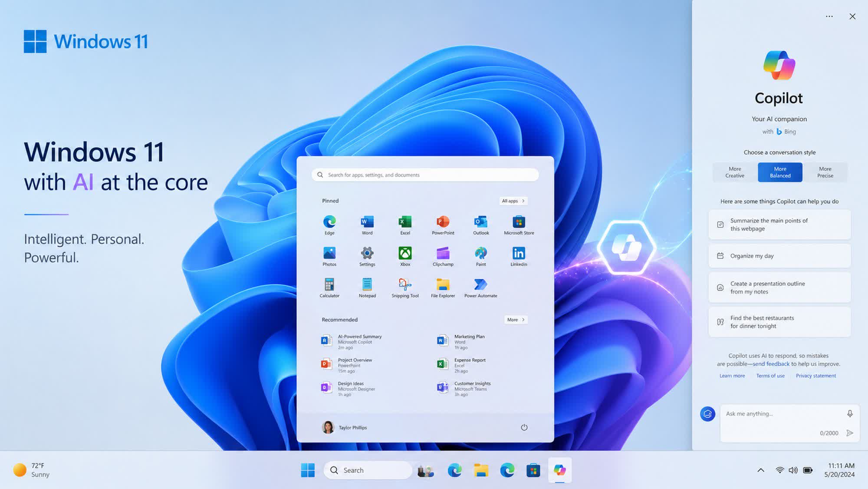Open File Explorer from the taskbar
This screenshot has width=868, height=489.
[x=481, y=470]
